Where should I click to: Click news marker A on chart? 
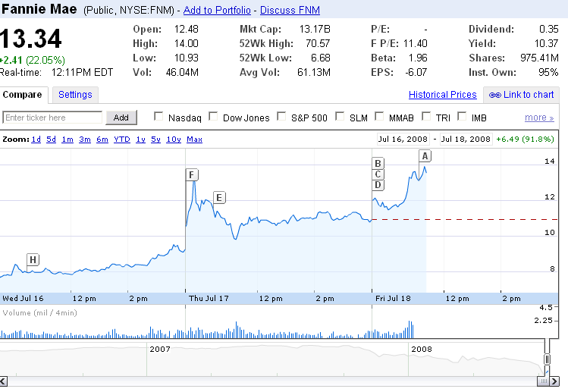425,155
